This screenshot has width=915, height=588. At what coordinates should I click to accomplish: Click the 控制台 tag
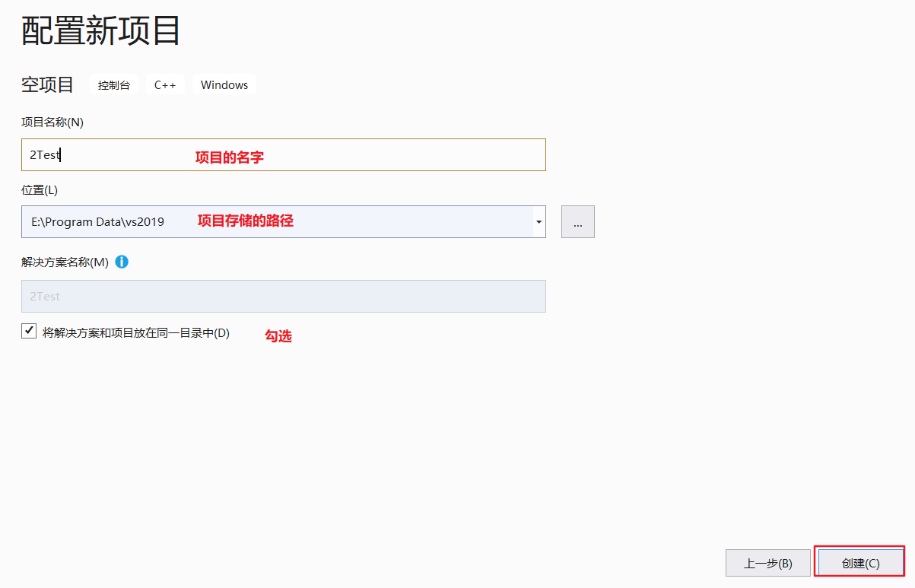(114, 85)
